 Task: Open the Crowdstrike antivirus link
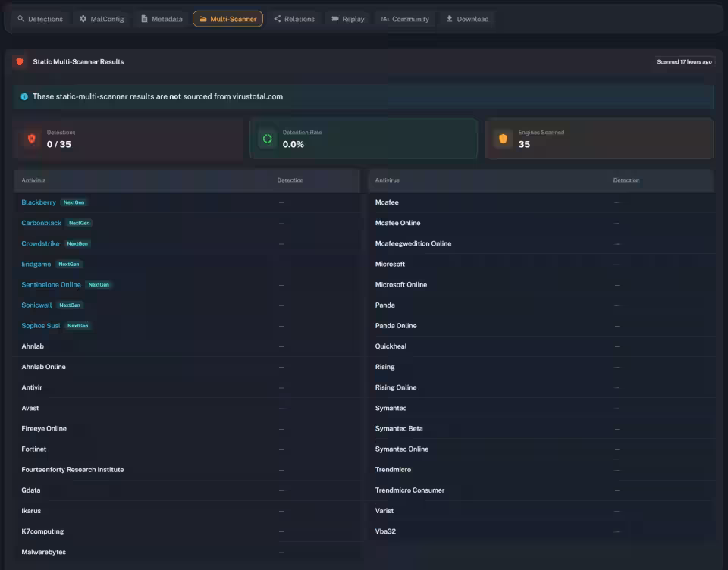40,243
